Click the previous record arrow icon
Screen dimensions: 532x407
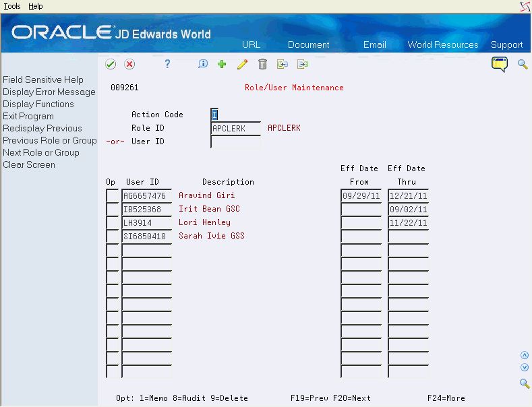click(283, 64)
